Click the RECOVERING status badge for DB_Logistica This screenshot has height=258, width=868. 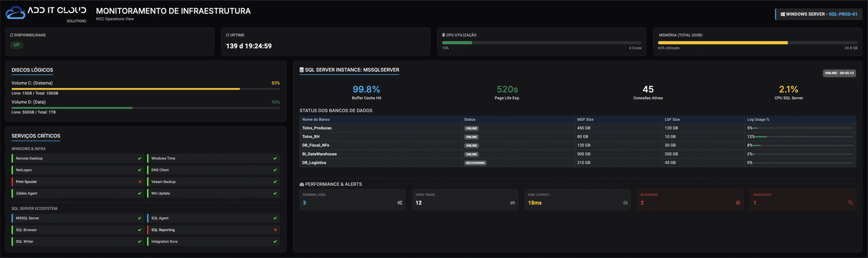tap(475, 163)
